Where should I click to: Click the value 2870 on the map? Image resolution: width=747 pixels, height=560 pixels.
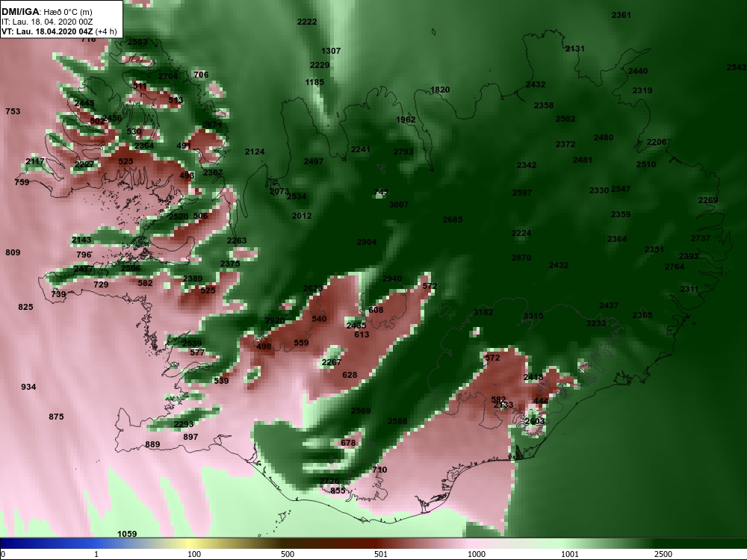(521, 258)
